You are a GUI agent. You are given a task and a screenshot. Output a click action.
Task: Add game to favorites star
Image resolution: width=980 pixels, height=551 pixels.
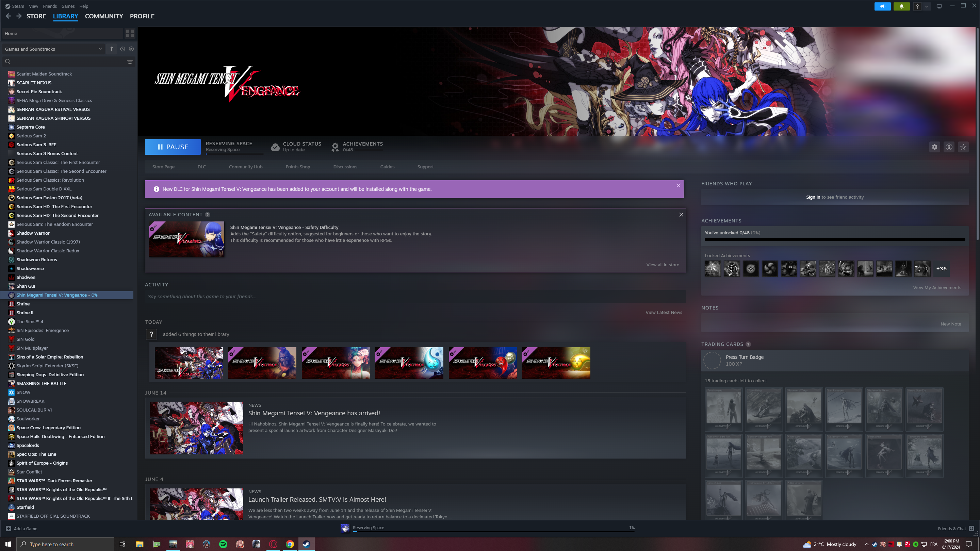963,147
